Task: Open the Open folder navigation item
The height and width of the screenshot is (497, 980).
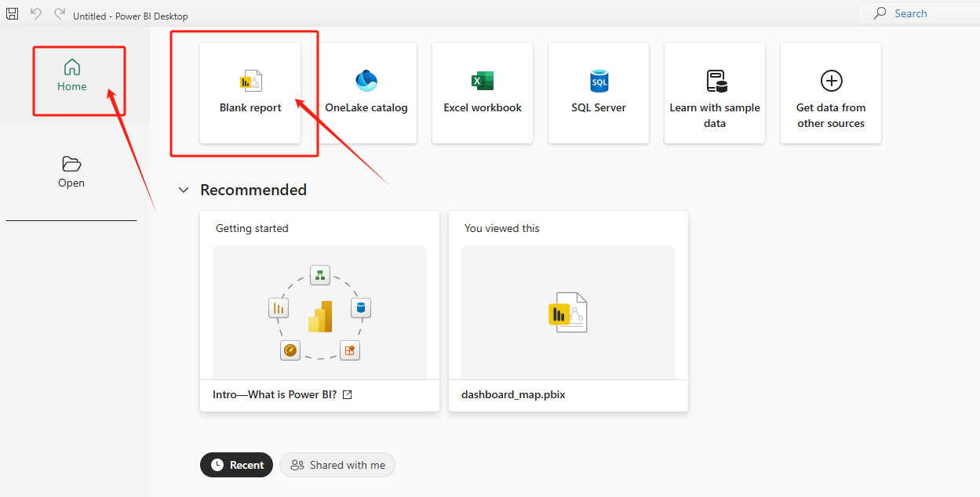Action: [71, 172]
